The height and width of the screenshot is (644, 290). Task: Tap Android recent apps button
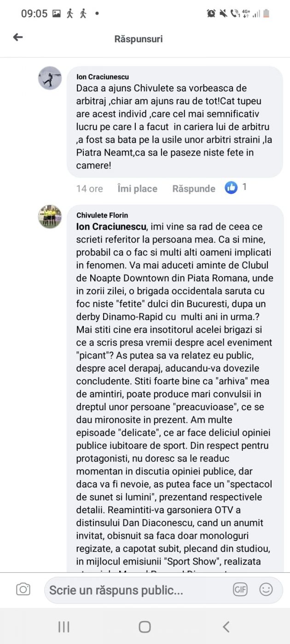tap(64, 626)
